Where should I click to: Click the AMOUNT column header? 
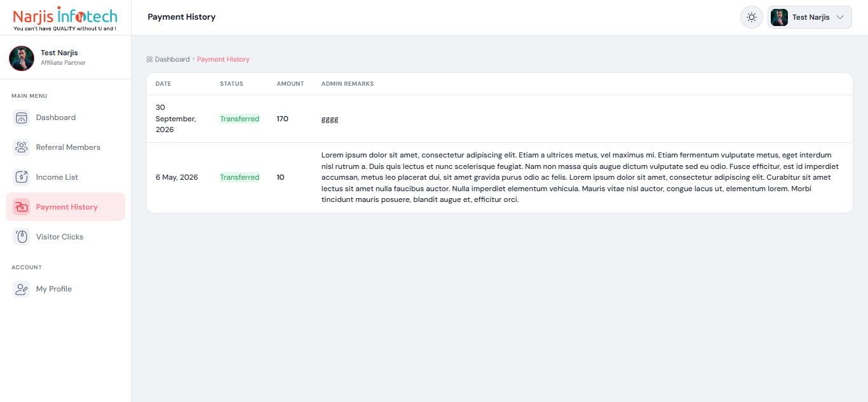click(x=290, y=84)
